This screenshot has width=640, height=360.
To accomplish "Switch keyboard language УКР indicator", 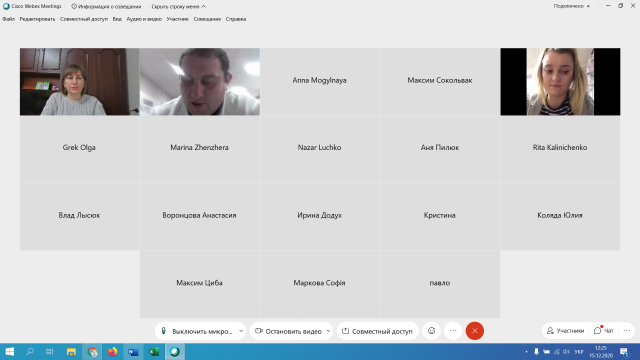I will point(579,351).
